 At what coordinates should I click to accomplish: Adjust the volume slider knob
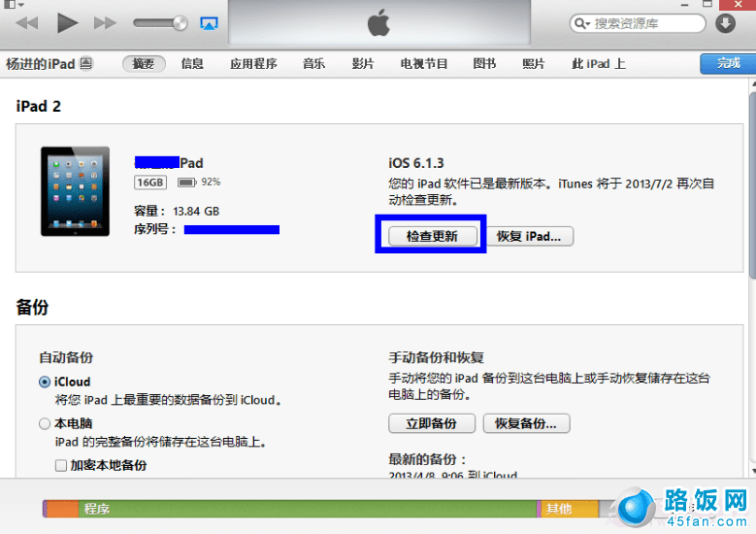coord(180,22)
